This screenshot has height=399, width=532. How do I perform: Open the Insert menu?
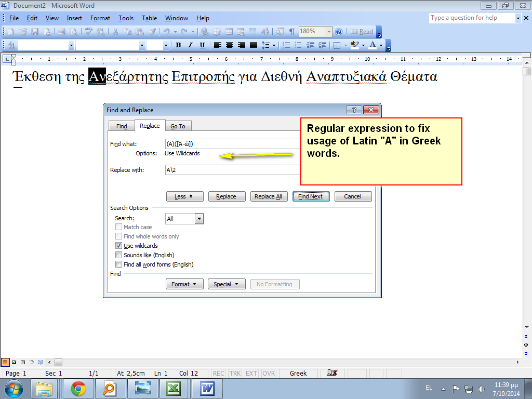74,18
